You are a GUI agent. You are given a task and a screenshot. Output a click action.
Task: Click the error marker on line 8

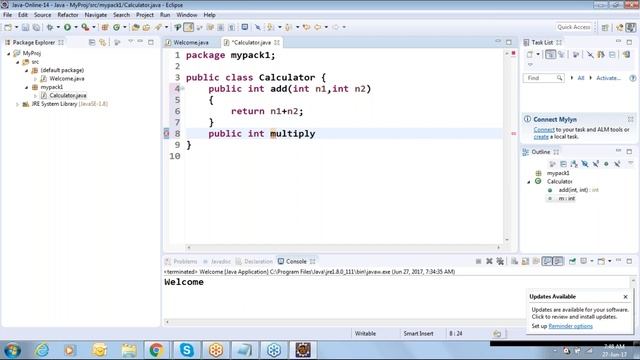pyautogui.click(x=166, y=133)
